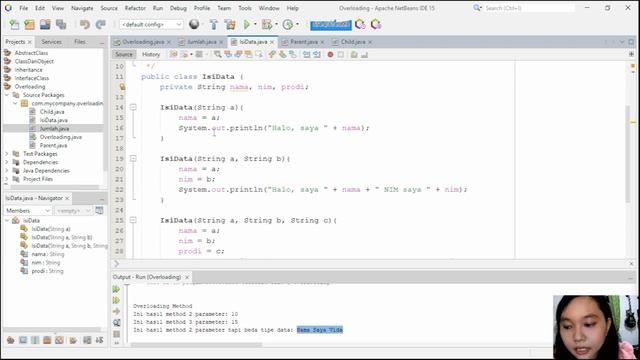Click the Clean and Build Project icon
The height and width of the screenshot is (360, 640).
point(230,24)
